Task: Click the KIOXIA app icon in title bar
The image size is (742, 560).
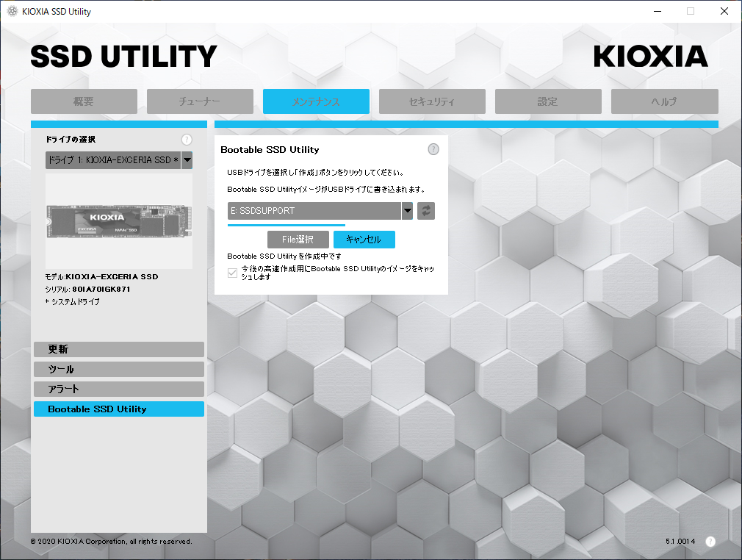Action: (x=12, y=11)
